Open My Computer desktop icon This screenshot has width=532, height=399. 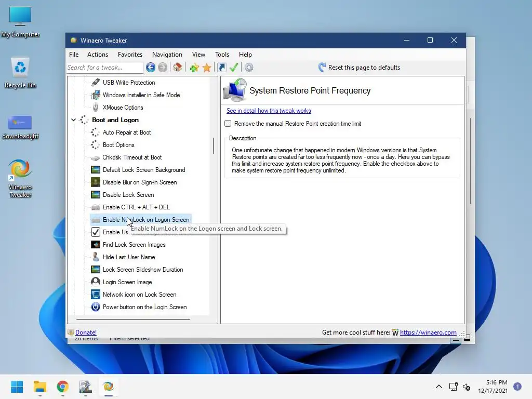(20, 22)
